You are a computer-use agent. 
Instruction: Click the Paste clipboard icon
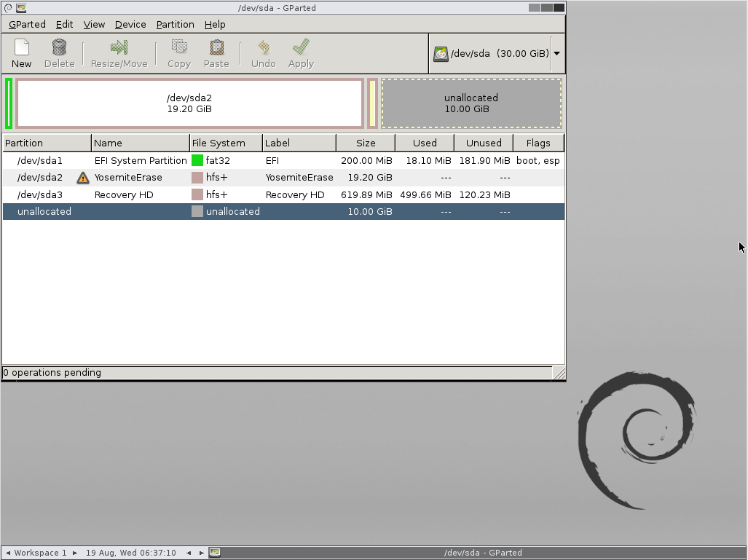point(216,48)
